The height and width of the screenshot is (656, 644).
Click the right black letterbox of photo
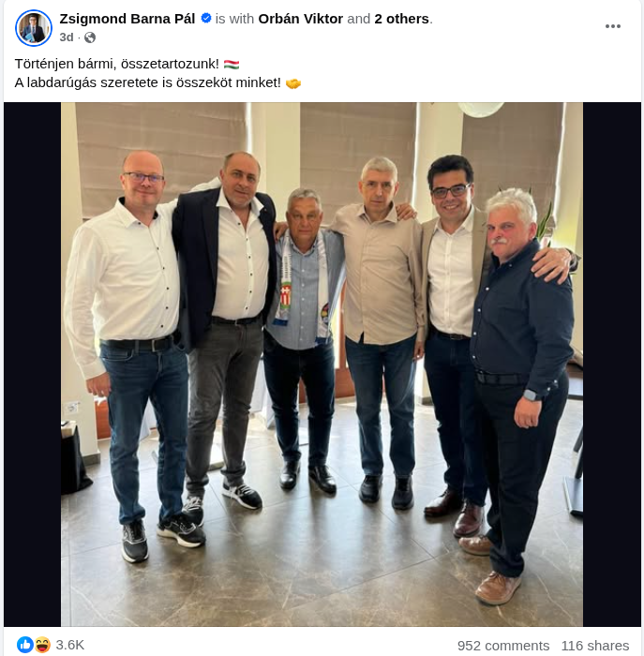click(x=612, y=365)
